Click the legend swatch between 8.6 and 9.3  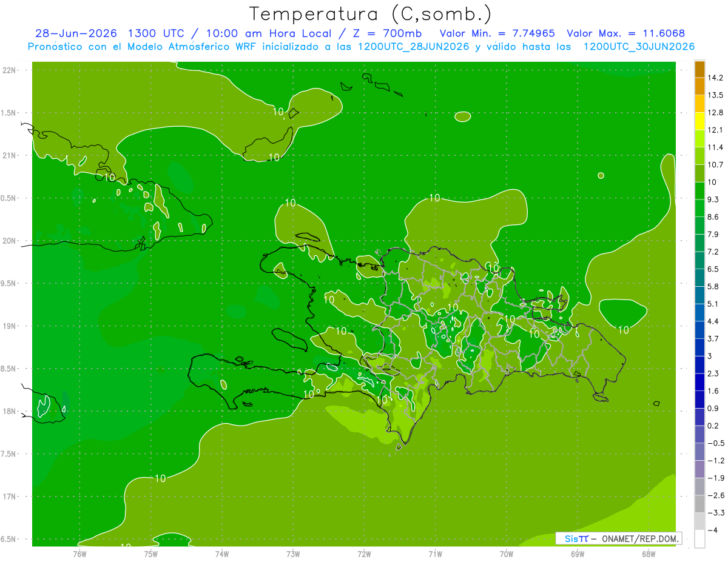(x=699, y=209)
